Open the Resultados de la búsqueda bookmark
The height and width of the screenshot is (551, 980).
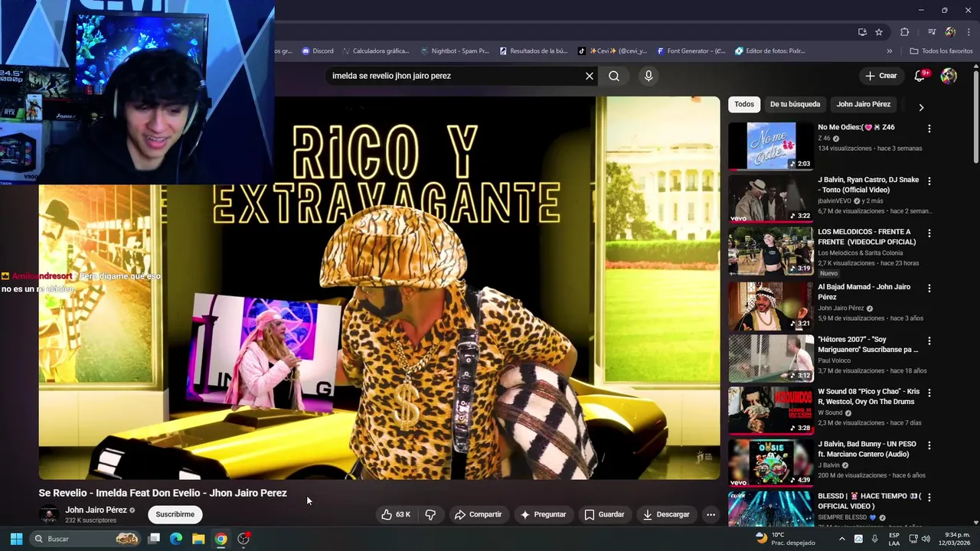pos(534,51)
